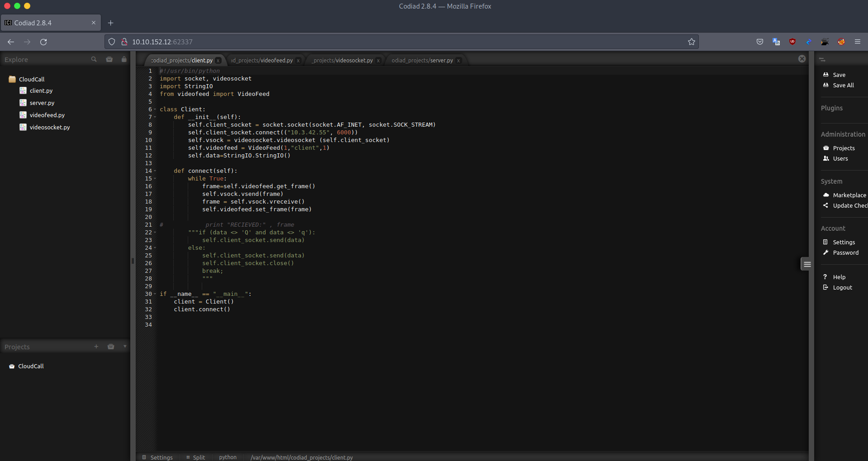
Task: Open the Password option
Action: pyautogui.click(x=840, y=253)
